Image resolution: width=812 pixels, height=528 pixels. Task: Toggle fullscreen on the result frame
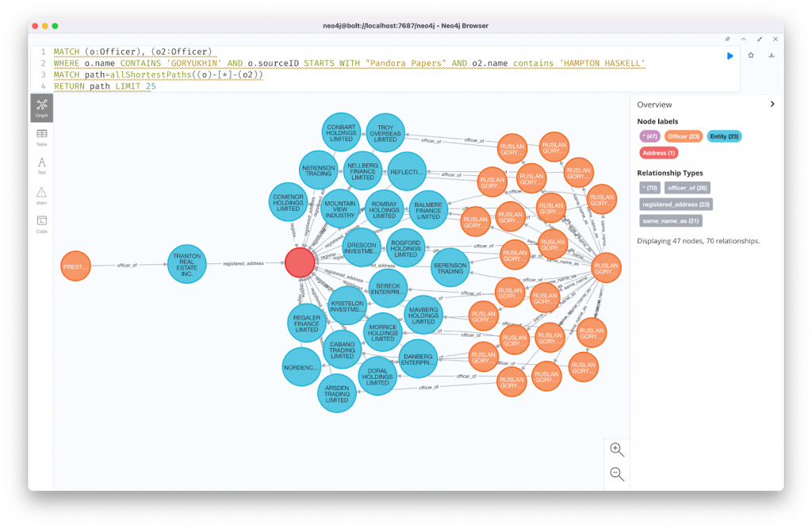(759, 39)
